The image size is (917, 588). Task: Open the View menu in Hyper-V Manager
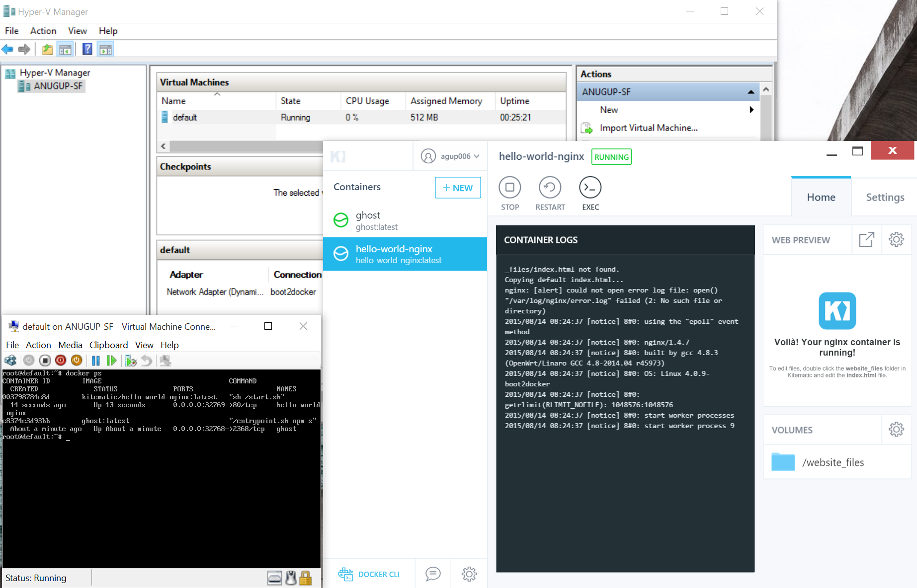[78, 31]
